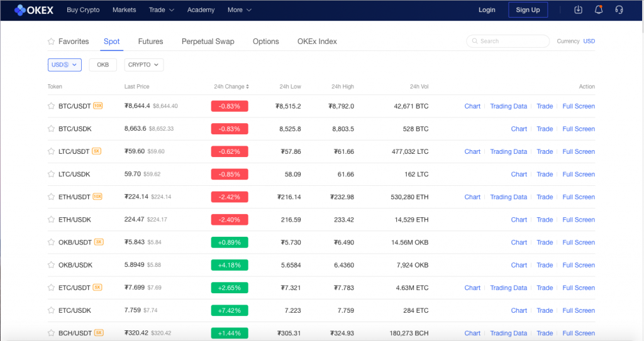Open the Academy page
This screenshot has width=644, height=341.
201,10
